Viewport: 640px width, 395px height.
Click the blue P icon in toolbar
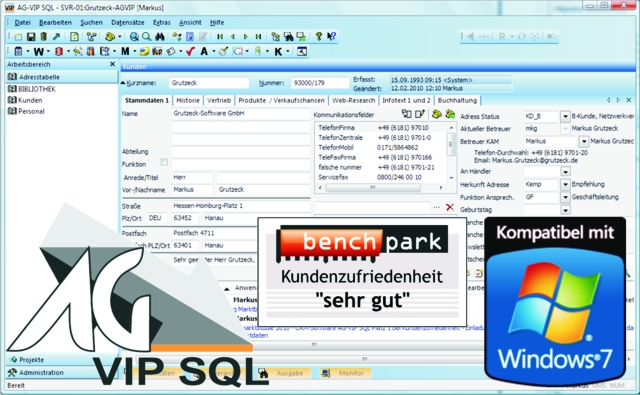[x=190, y=37]
